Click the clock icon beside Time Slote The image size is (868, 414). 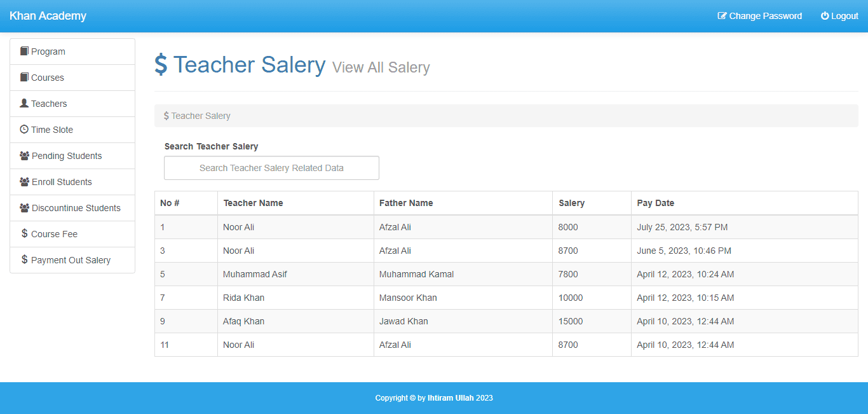(24, 129)
